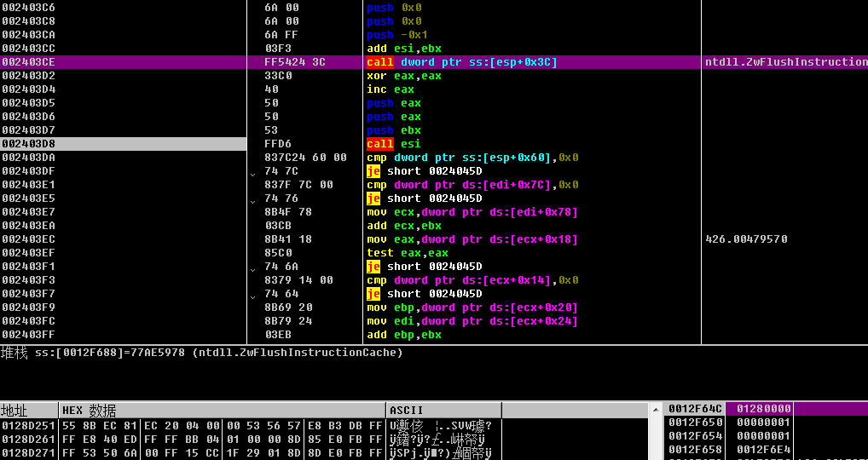This screenshot has width=868, height=460.
Task: Select dump row at address 0128D251
Action: click(x=29, y=425)
